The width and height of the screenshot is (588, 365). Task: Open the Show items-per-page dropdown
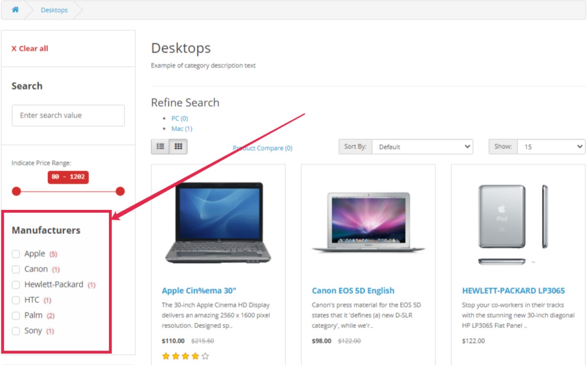pos(551,147)
